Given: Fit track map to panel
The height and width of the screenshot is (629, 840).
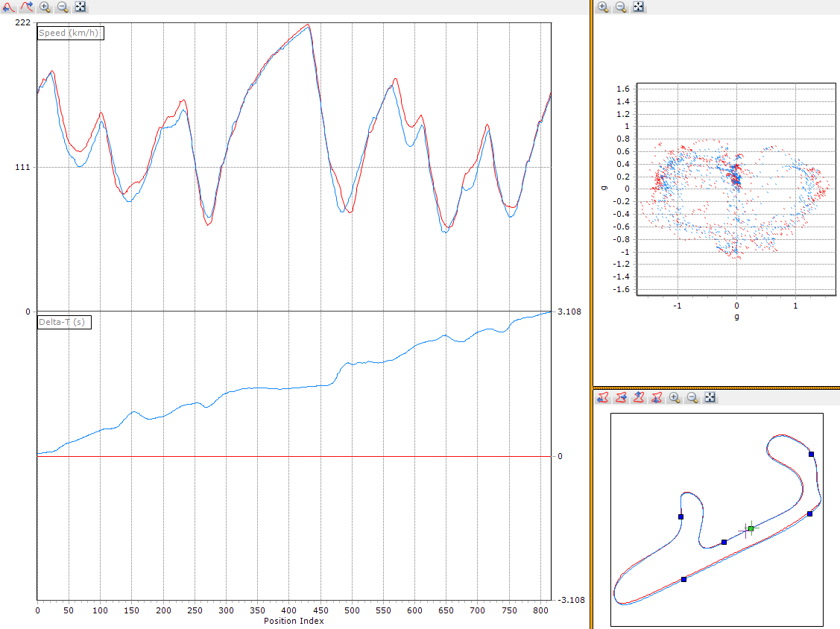Looking at the screenshot, I should pyautogui.click(x=710, y=397).
